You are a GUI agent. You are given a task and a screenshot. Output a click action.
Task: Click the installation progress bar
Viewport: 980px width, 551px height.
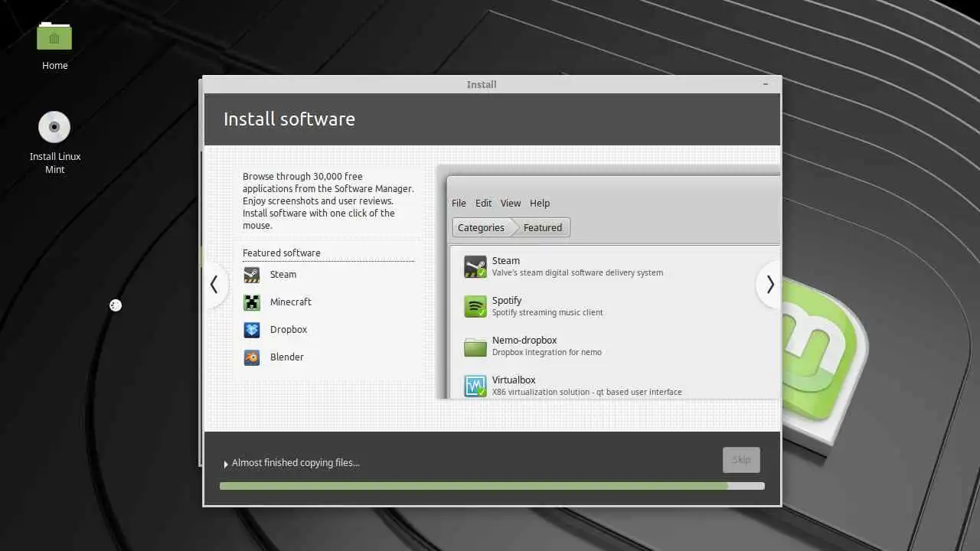tap(492, 486)
